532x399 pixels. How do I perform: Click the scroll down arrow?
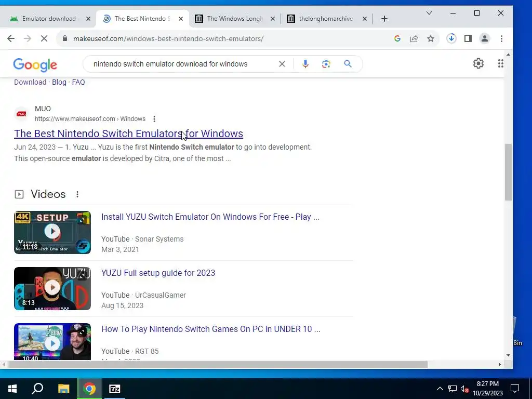(x=508, y=355)
